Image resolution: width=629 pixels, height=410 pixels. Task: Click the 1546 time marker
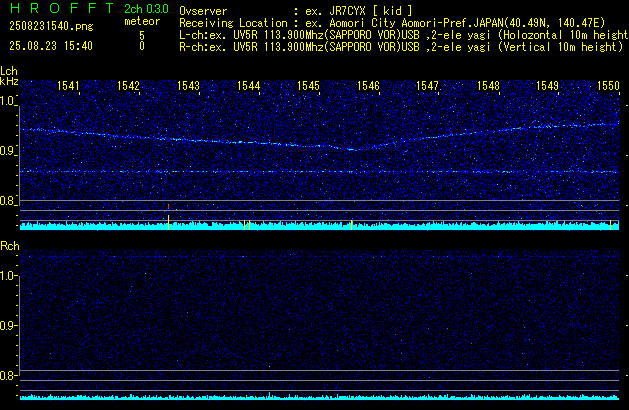click(x=368, y=86)
